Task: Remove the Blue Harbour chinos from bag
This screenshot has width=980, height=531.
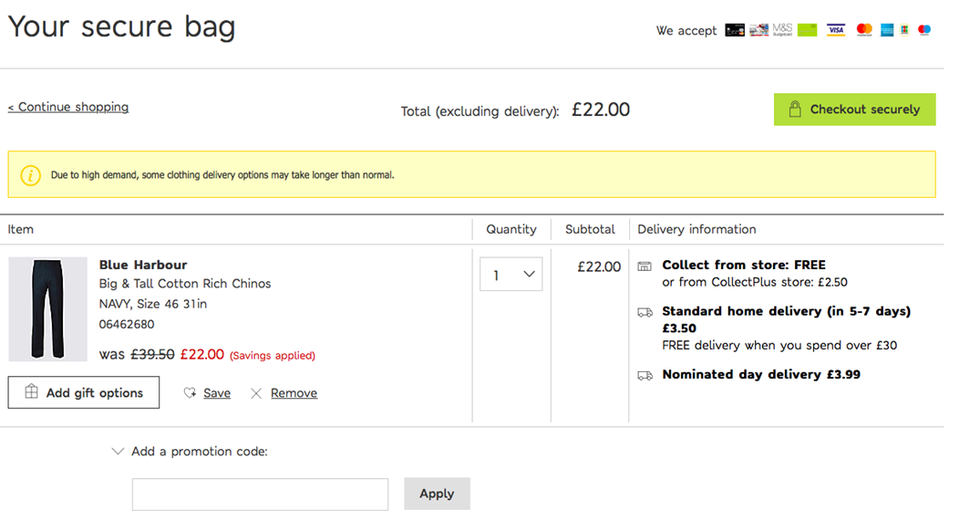Action: [294, 393]
